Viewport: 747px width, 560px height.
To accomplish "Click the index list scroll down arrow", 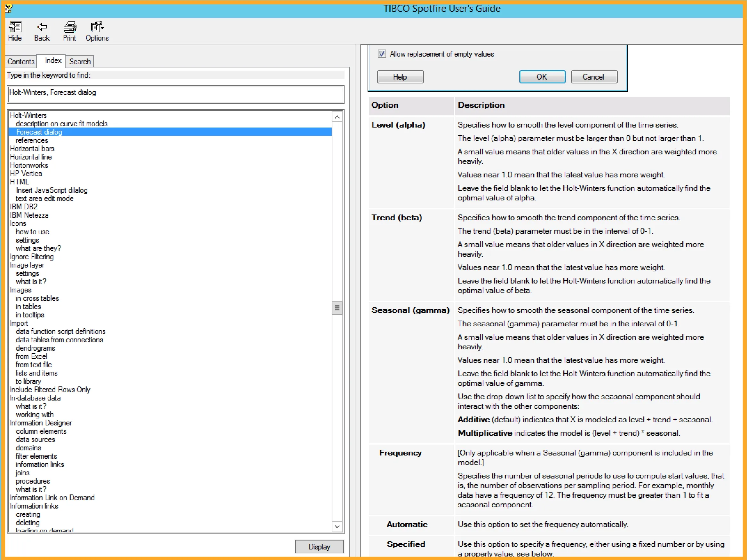I will (x=337, y=526).
